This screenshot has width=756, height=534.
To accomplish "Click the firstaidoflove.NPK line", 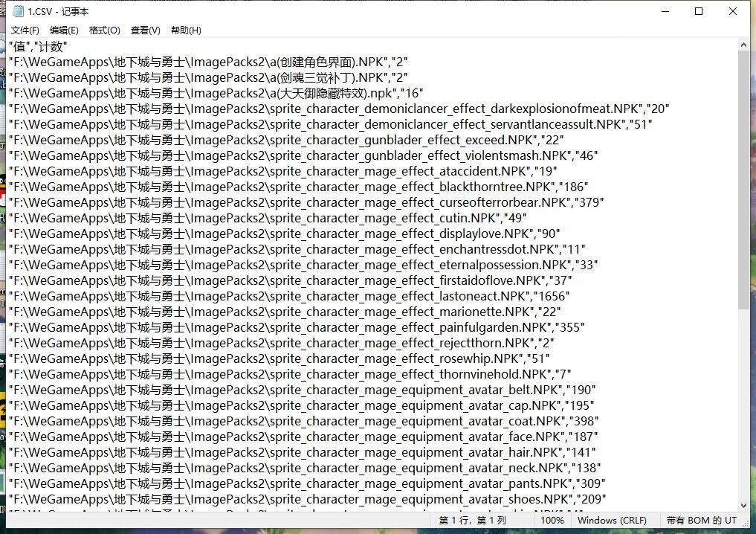I will (x=290, y=280).
